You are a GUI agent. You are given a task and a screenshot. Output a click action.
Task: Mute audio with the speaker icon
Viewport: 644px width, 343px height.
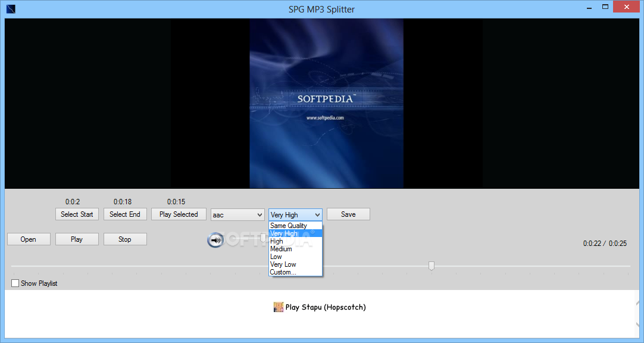[x=215, y=240]
